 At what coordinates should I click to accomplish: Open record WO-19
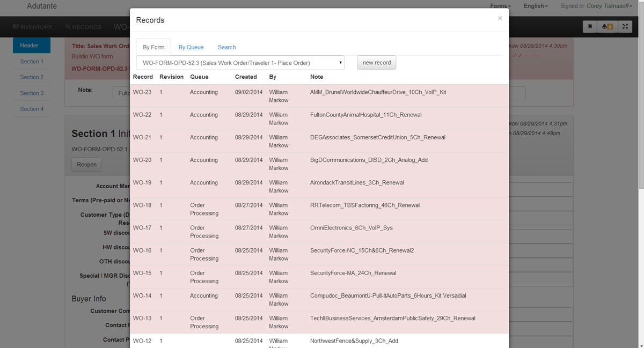pyautogui.click(x=142, y=182)
